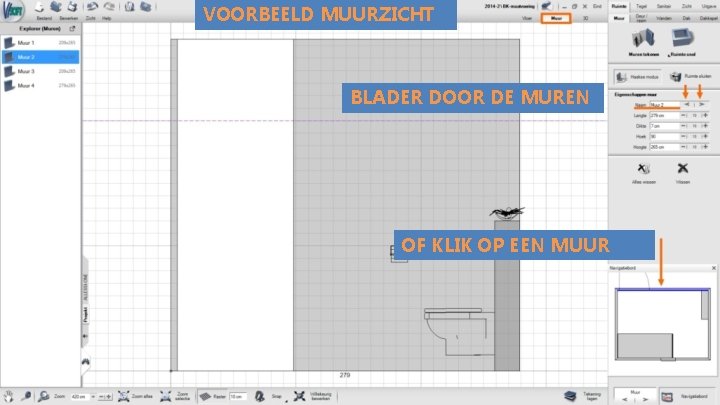Open the Uitgave ribbon tab

click(x=709, y=6)
